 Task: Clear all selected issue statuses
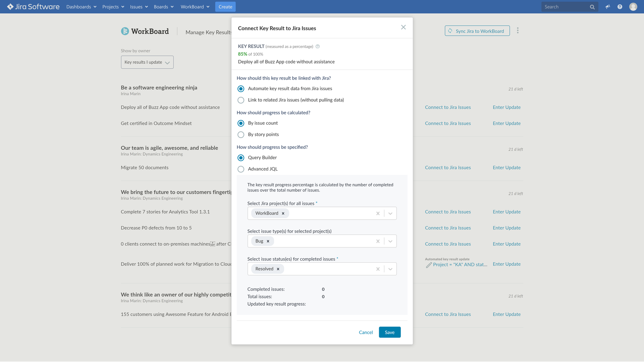pos(378,269)
